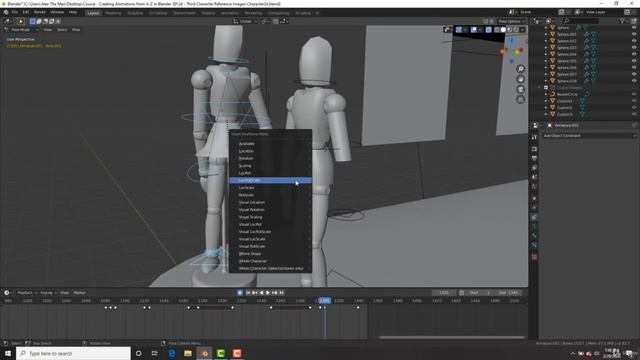Open shading options dropdown arrow

point(522,30)
